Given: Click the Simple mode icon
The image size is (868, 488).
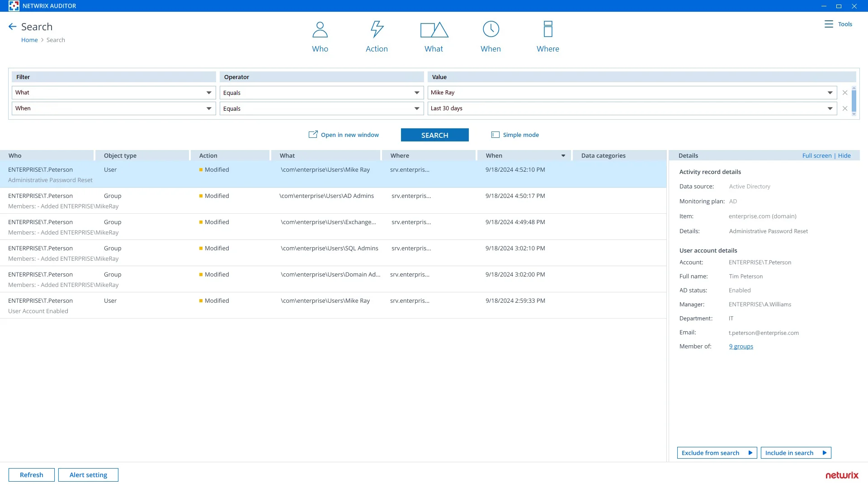Looking at the screenshot, I should pyautogui.click(x=495, y=135).
